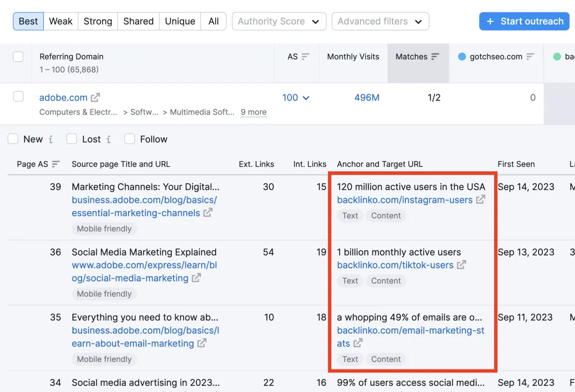
Task: Open external icon for email-marketing-stats target
Action: (358, 343)
